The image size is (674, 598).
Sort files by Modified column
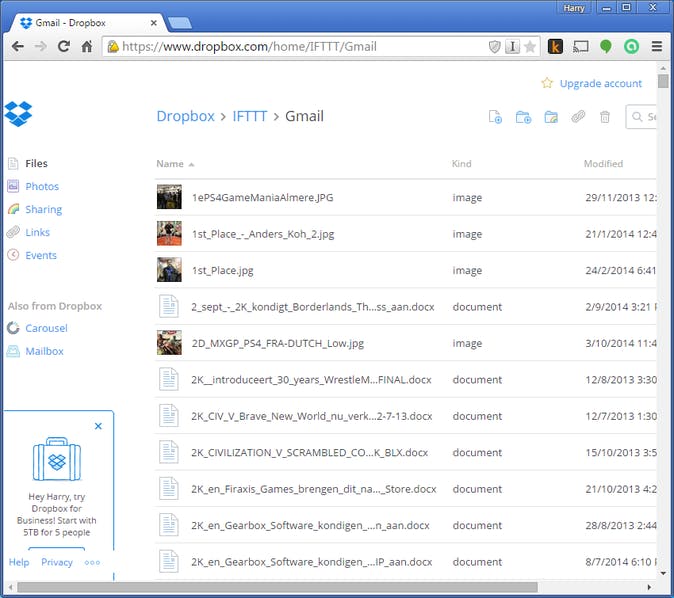[603, 164]
